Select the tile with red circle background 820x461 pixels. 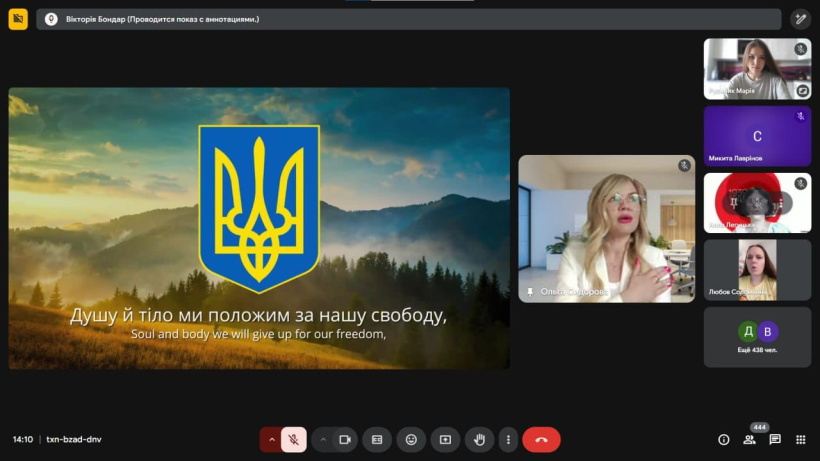click(x=757, y=203)
